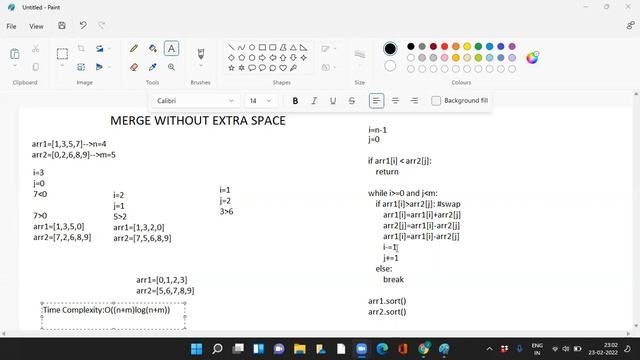Screen dimensions: 640x360
Task: Pick the yellow colour from palette
Action: coord(467,47)
